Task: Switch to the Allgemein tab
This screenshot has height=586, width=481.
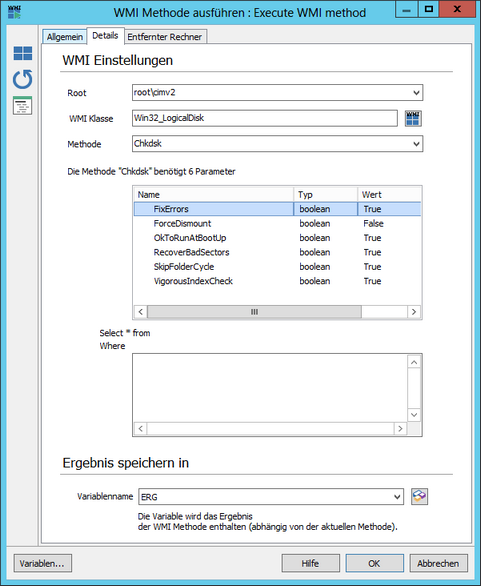Action: [65, 37]
